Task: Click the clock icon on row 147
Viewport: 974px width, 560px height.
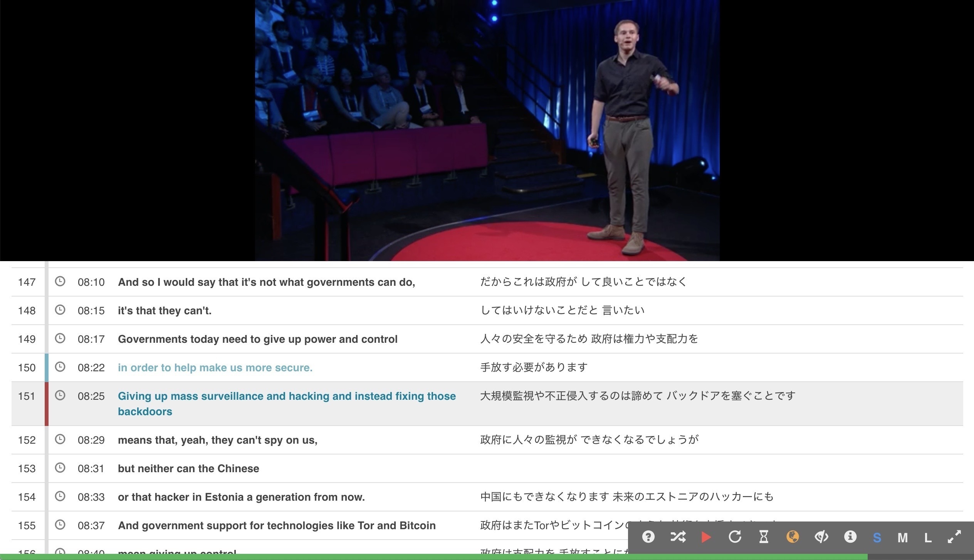Action: pyautogui.click(x=60, y=282)
